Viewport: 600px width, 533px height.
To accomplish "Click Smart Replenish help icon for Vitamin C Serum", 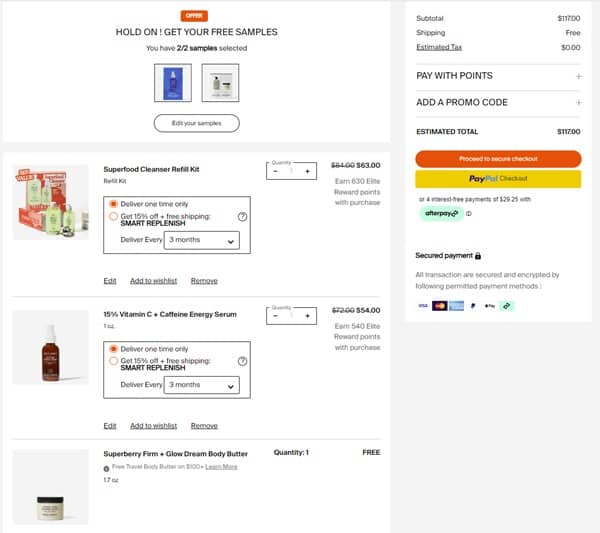I will [242, 361].
